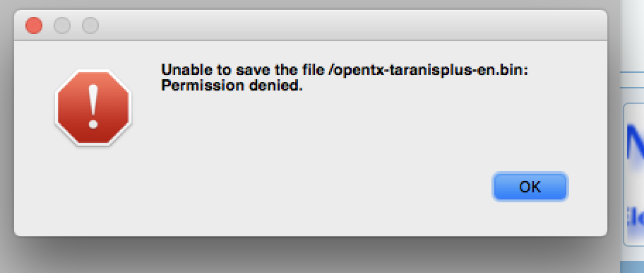Click the large blue letter in background window
644x273 pixels.
click(635, 144)
